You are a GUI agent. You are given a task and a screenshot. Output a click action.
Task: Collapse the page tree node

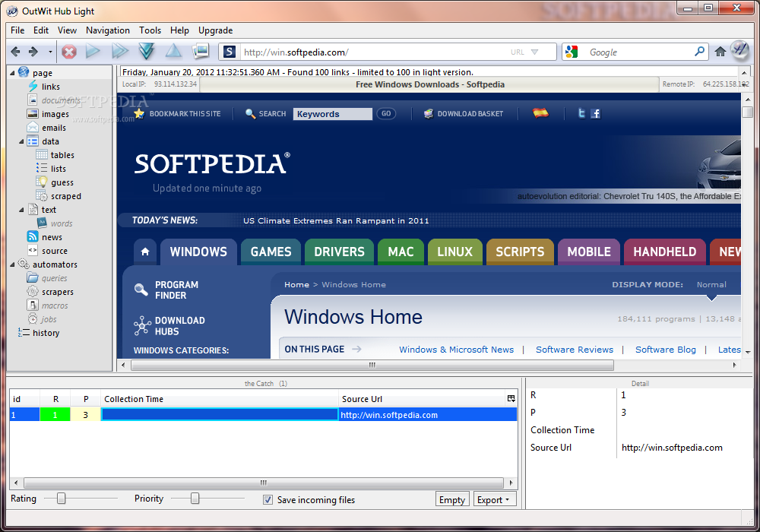[12, 73]
